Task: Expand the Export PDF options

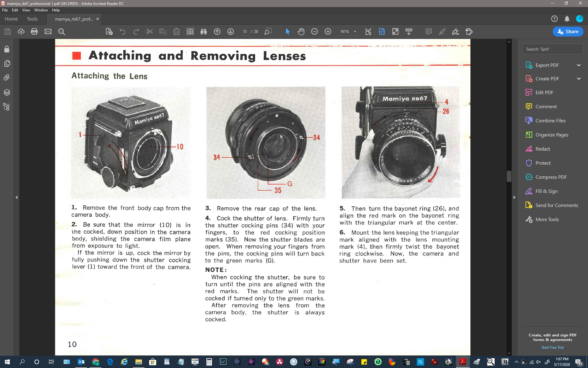Action: (579, 65)
